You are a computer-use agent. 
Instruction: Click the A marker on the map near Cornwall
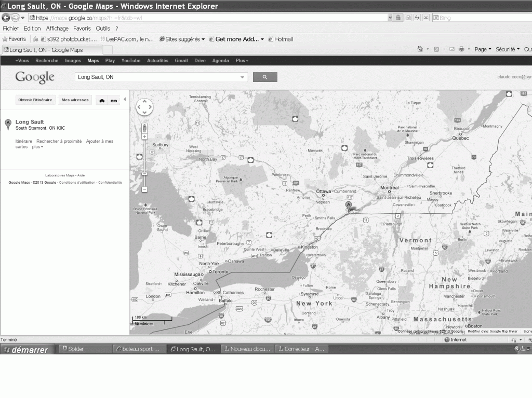(349, 205)
